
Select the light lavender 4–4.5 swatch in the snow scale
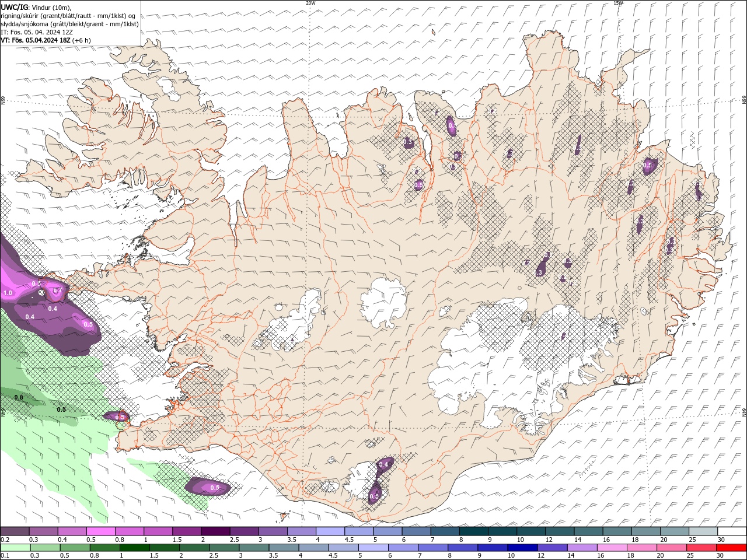pyautogui.click(x=329, y=531)
